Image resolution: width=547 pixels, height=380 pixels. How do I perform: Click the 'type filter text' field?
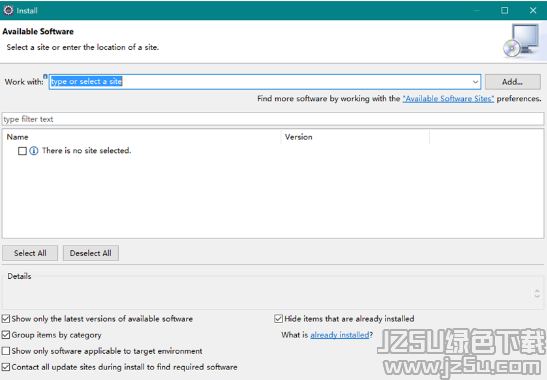273,119
